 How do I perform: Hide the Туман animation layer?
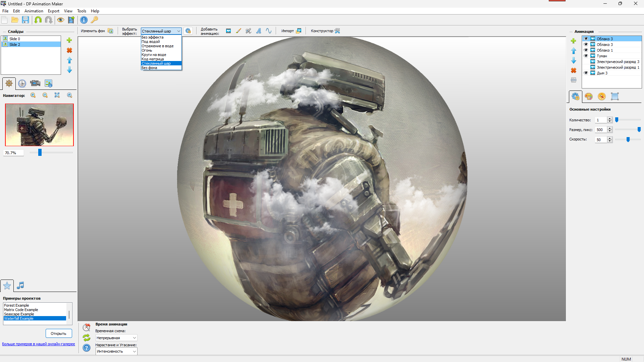coord(586,56)
